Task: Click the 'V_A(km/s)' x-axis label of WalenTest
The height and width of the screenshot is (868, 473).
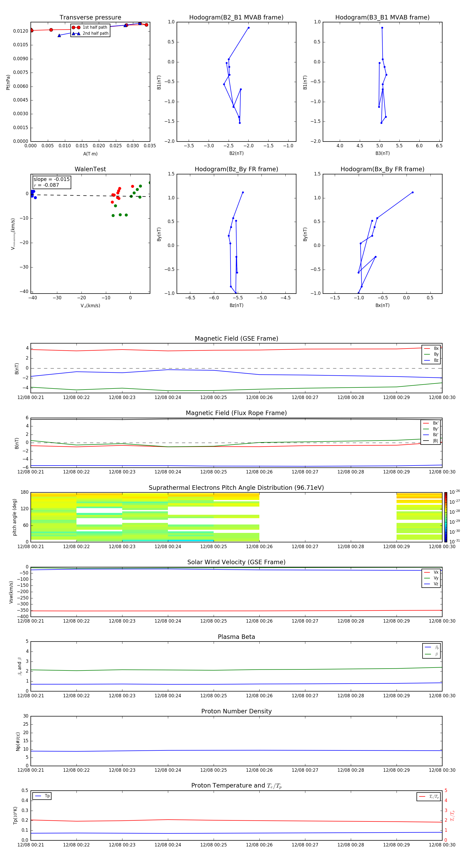Action: (90, 306)
